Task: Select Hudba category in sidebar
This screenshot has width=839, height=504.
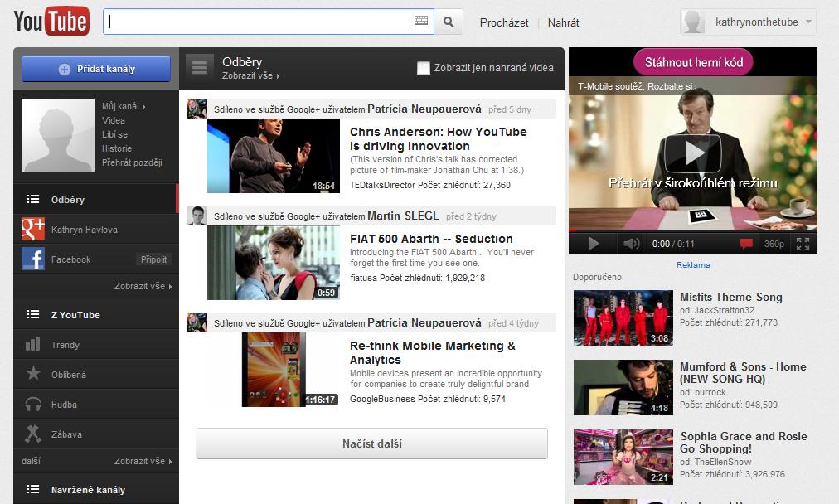Action: click(x=96, y=405)
